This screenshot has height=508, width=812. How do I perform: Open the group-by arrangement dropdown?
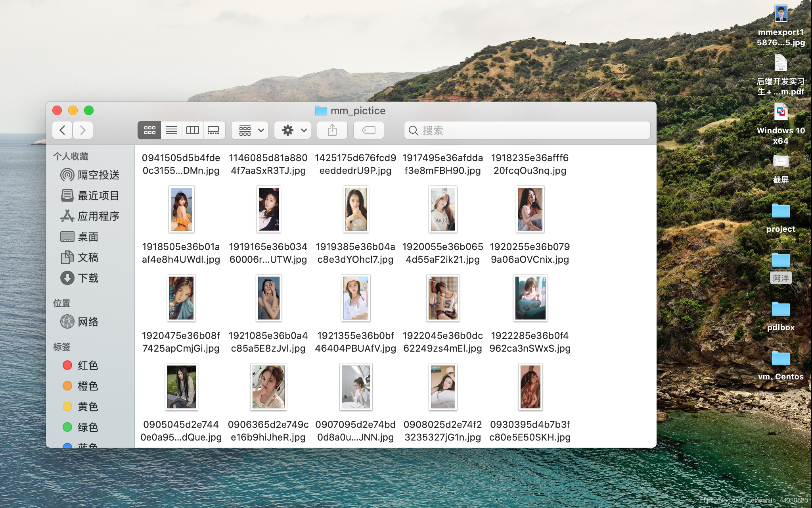(251, 130)
